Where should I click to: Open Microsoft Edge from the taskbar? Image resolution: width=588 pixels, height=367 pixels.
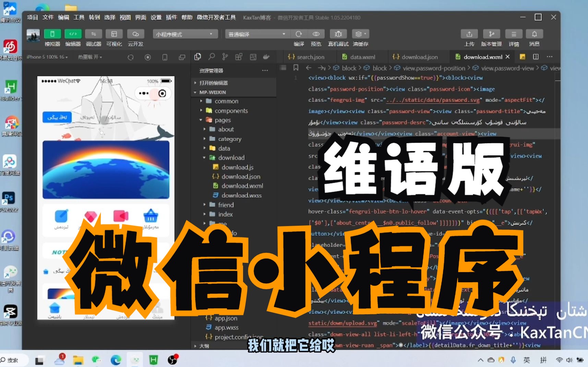pos(116,360)
